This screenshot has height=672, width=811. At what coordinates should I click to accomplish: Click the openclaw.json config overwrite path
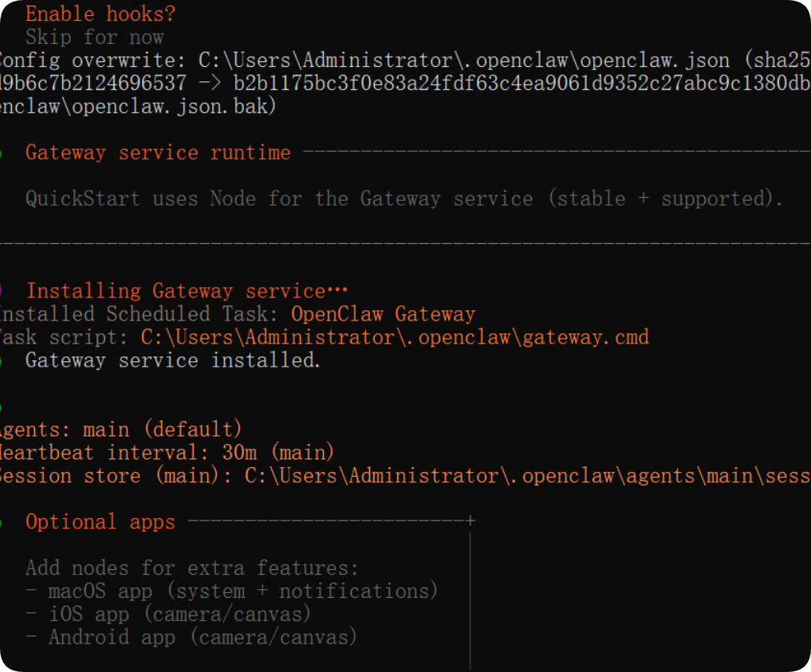[x=463, y=61]
